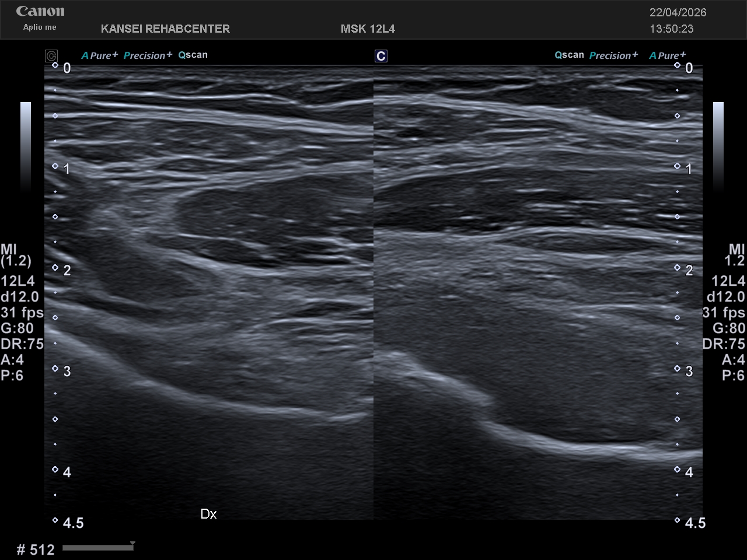Click the cine frame slider bar

click(98, 548)
